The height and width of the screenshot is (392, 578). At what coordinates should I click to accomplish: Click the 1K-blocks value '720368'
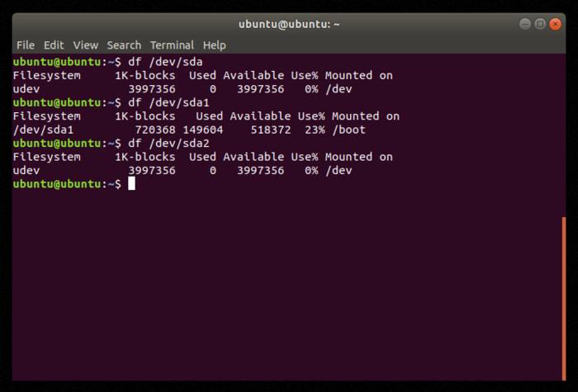pyautogui.click(x=155, y=130)
